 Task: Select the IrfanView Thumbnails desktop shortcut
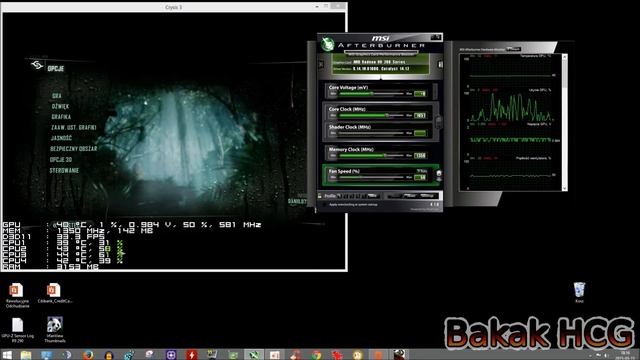click(x=55, y=330)
